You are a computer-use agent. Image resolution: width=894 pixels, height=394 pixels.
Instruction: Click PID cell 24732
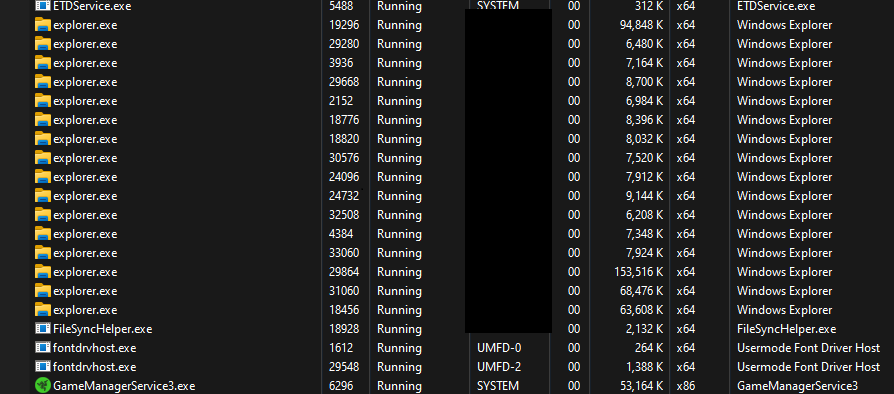pyautogui.click(x=344, y=196)
